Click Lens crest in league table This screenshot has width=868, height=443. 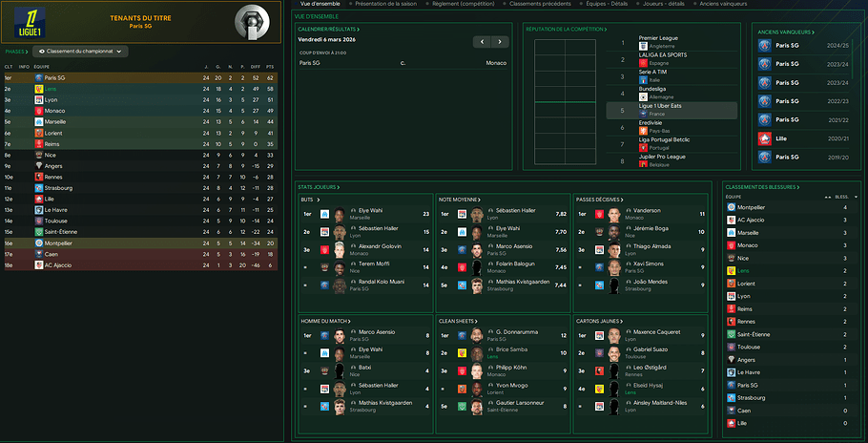39,89
